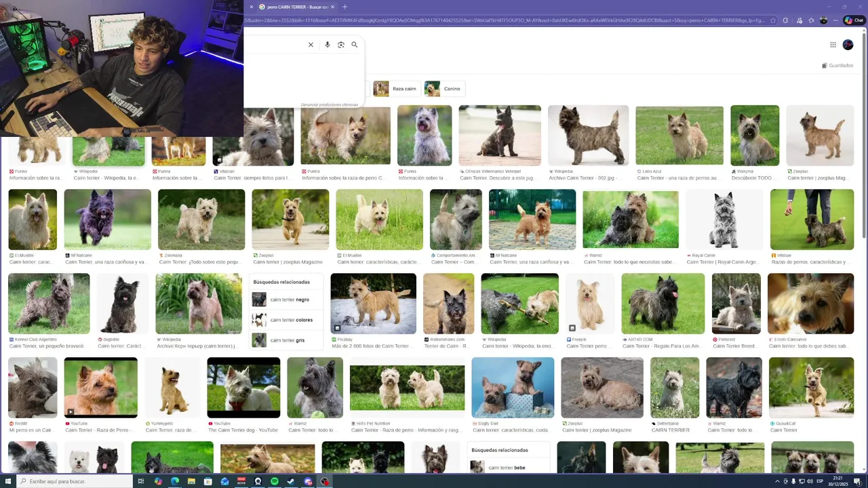Open the Reddit Mi perro es un Cair image
868x488 pixels.
[x=33, y=387]
